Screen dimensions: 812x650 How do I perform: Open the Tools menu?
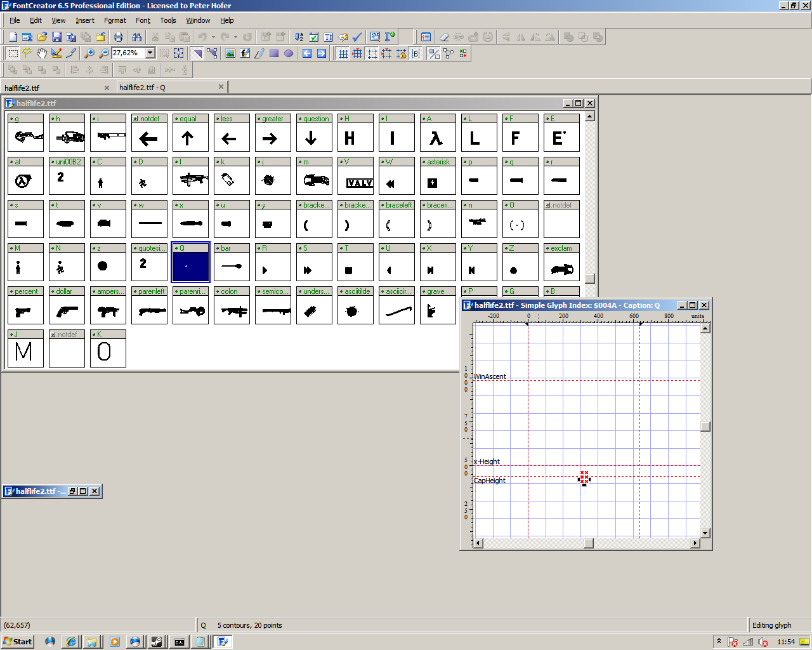pos(168,20)
